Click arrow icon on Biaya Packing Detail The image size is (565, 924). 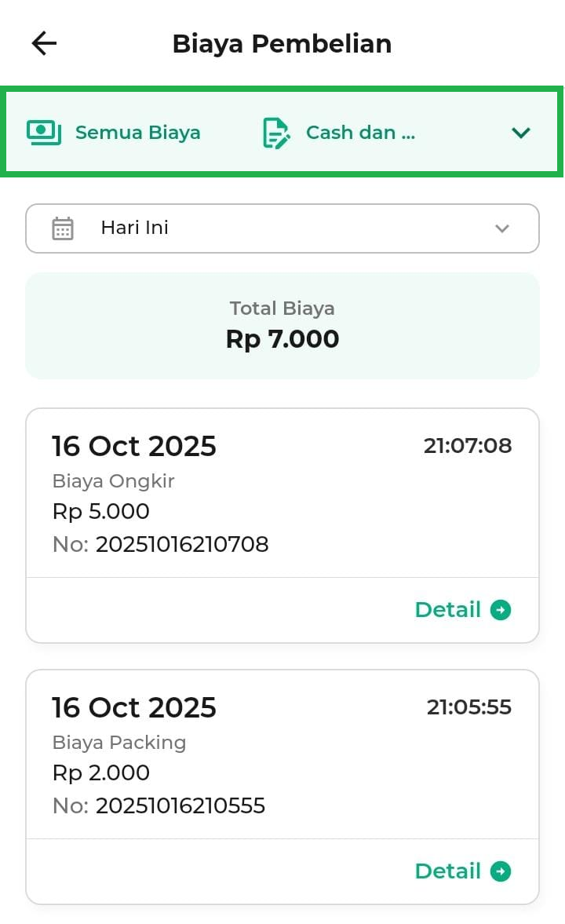[501, 871]
